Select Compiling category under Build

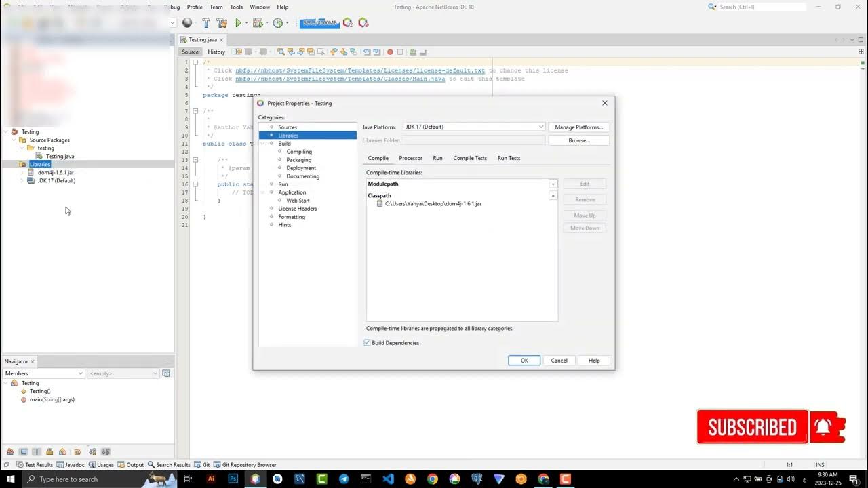[299, 152]
